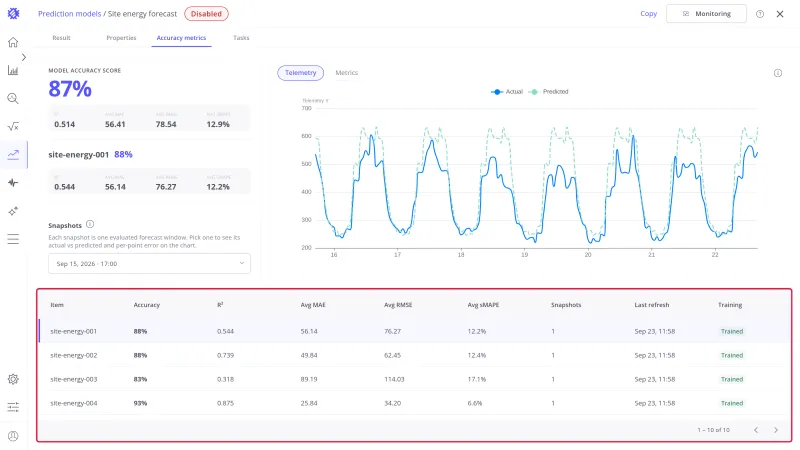Switch chart to Metrics view

coord(346,73)
